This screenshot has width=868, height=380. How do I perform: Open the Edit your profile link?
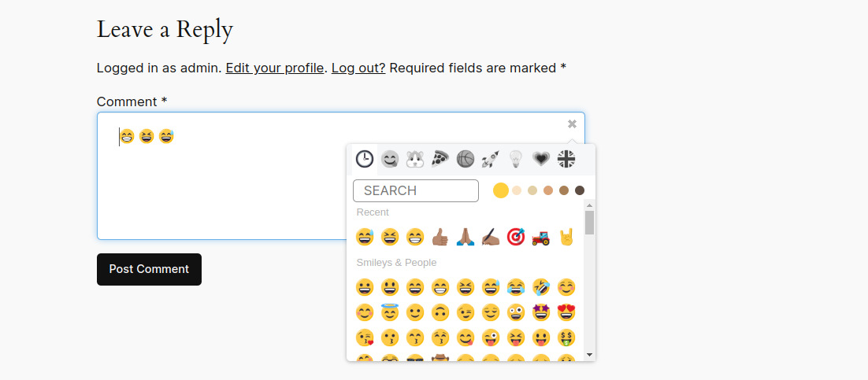[275, 68]
